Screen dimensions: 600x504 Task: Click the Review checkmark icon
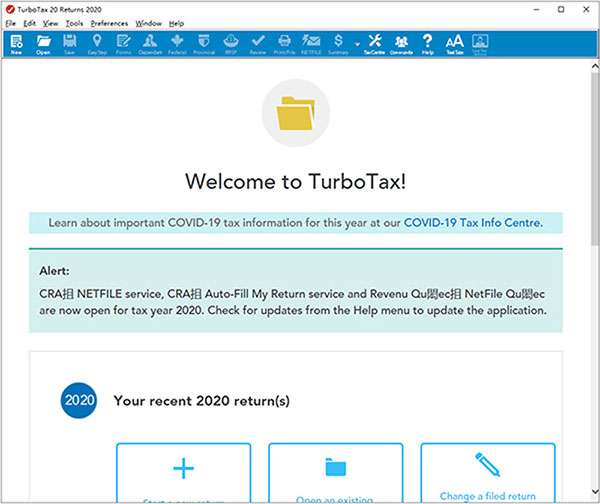click(x=258, y=44)
